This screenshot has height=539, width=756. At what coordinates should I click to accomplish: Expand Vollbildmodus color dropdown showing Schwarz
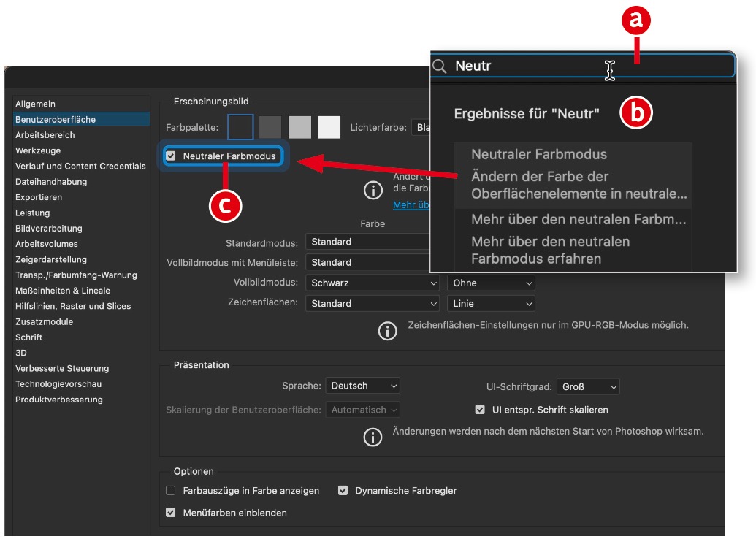373,283
